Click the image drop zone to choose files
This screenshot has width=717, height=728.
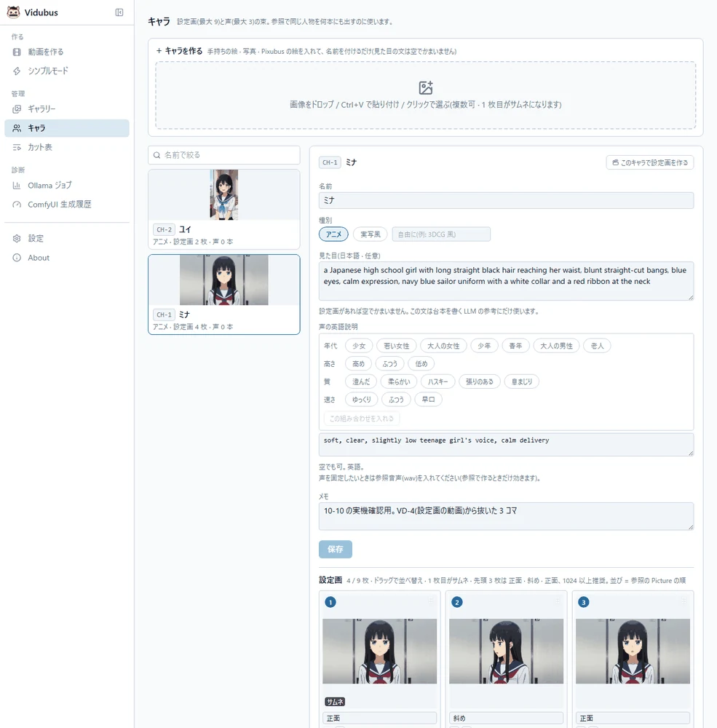point(425,95)
